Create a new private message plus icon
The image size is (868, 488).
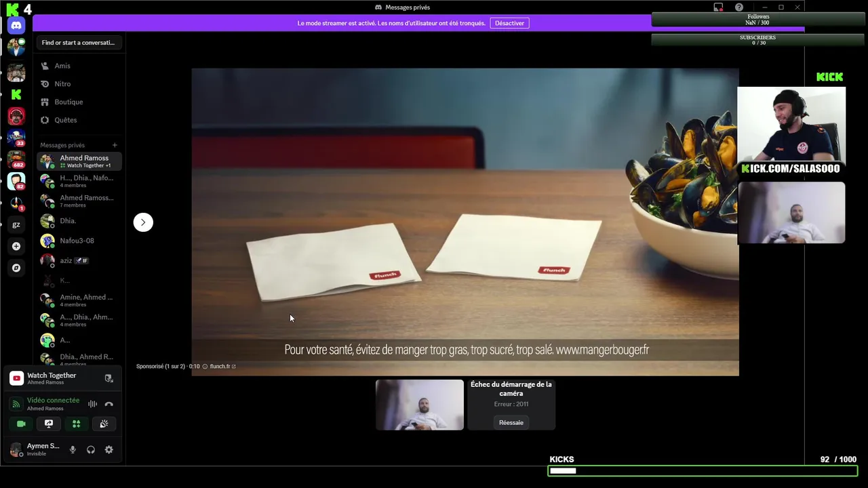(115, 145)
